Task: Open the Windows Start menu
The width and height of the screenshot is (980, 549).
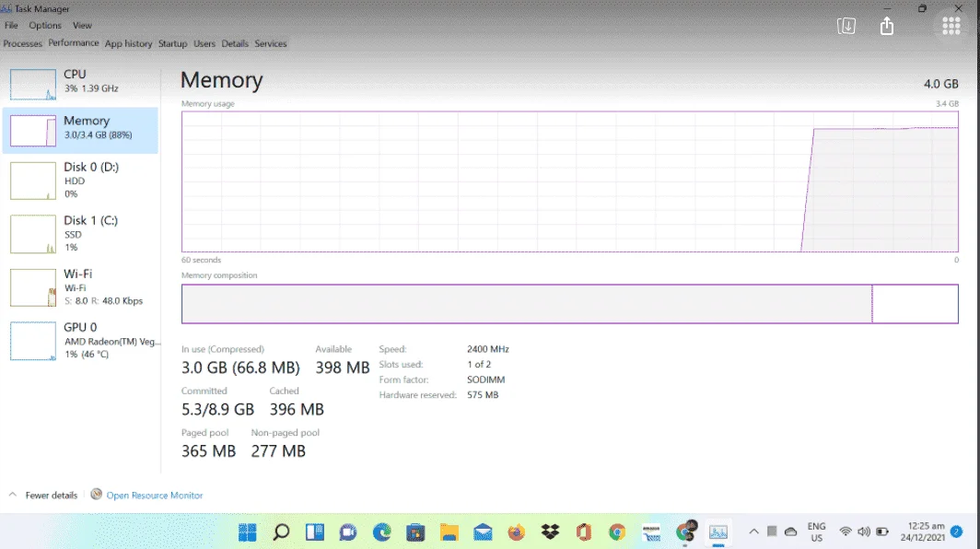Action: coord(248,532)
